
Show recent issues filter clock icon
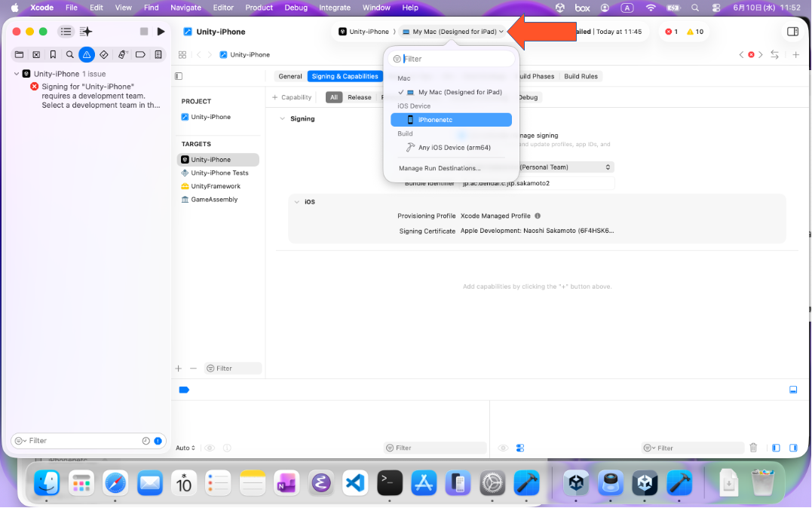click(x=146, y=441)
